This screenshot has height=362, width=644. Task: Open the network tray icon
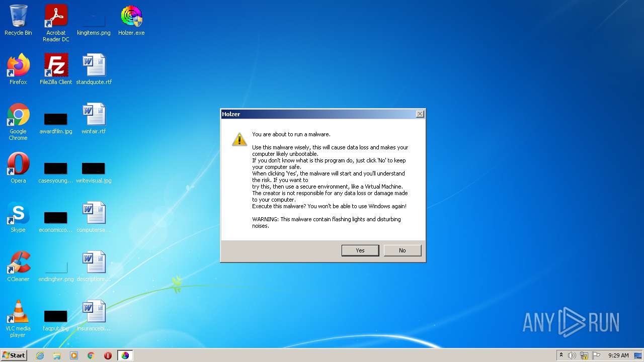pos(584,355)
